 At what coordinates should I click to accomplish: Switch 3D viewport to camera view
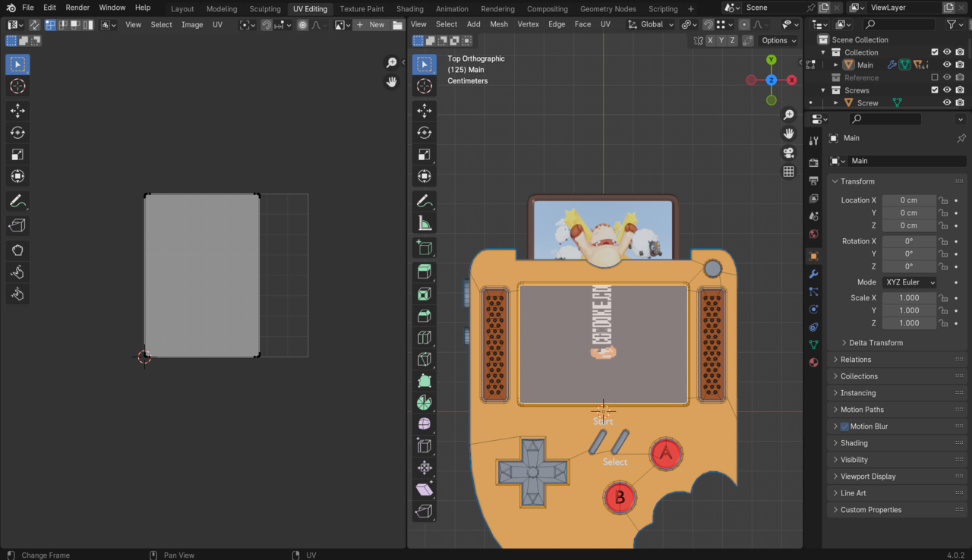pyautogui.click(x=789, y=153)
